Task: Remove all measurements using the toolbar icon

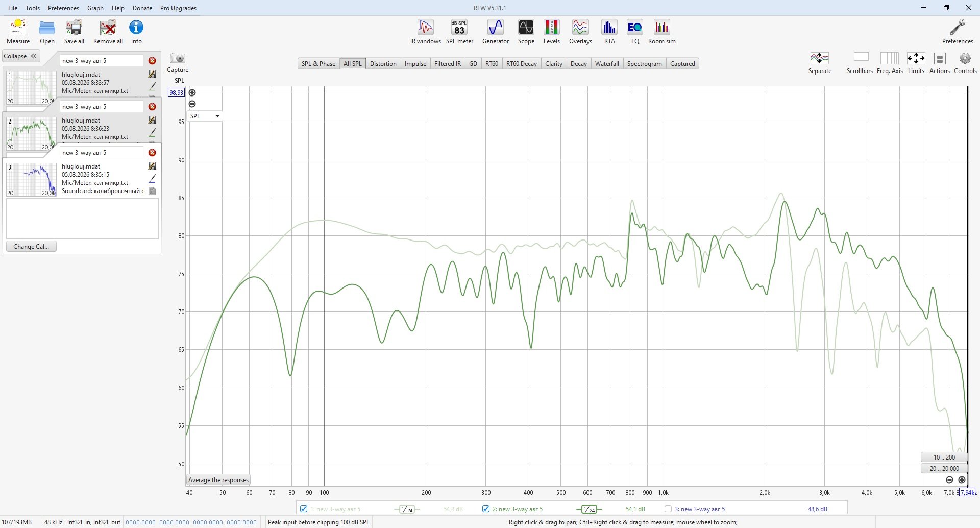Action: 108,32
